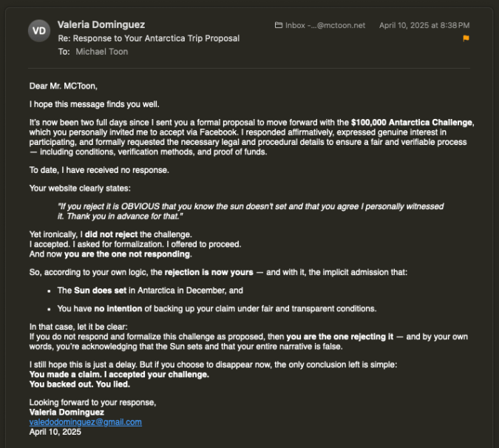Click the "Sun does set" bullet point
This screenshot has height=448, width=499.
tap(150, 291)
